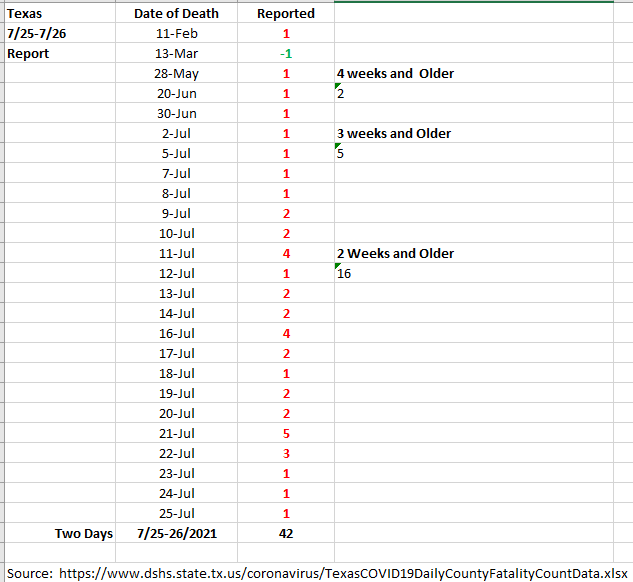Click the '7/25-7/26' cell
Viewport: 633px width, 582px height.
tap(60, 33)
